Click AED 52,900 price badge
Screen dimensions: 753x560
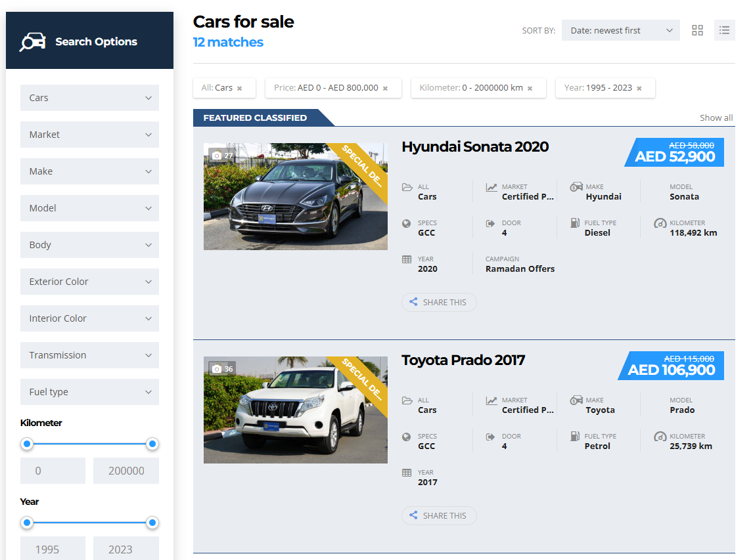[x=674, y=152]
